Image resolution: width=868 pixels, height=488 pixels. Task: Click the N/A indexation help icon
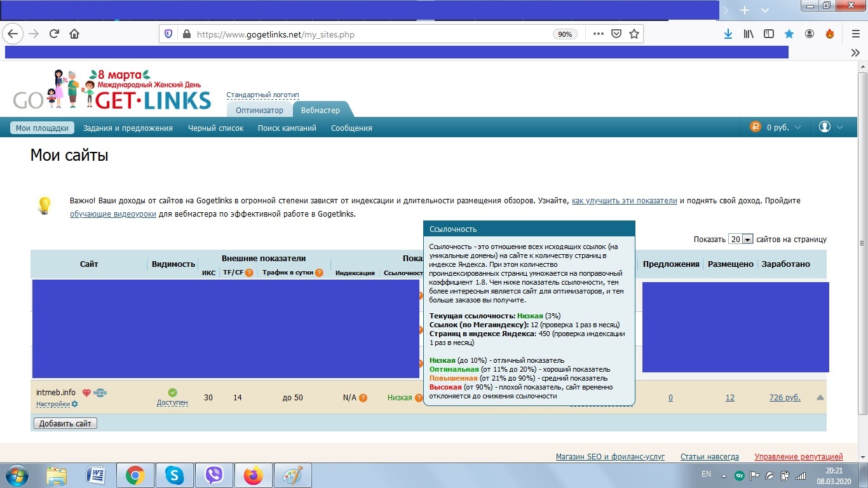pyautogui.click(x=363, y=398)
